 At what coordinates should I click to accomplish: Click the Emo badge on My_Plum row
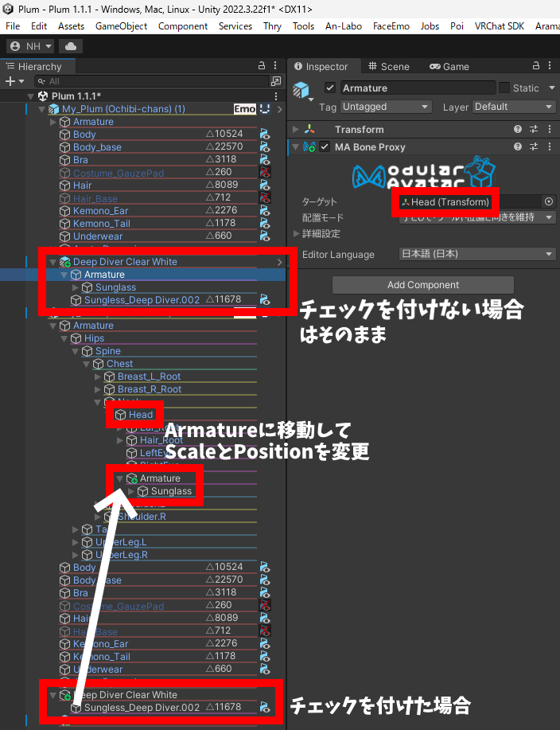click(245, 109)
